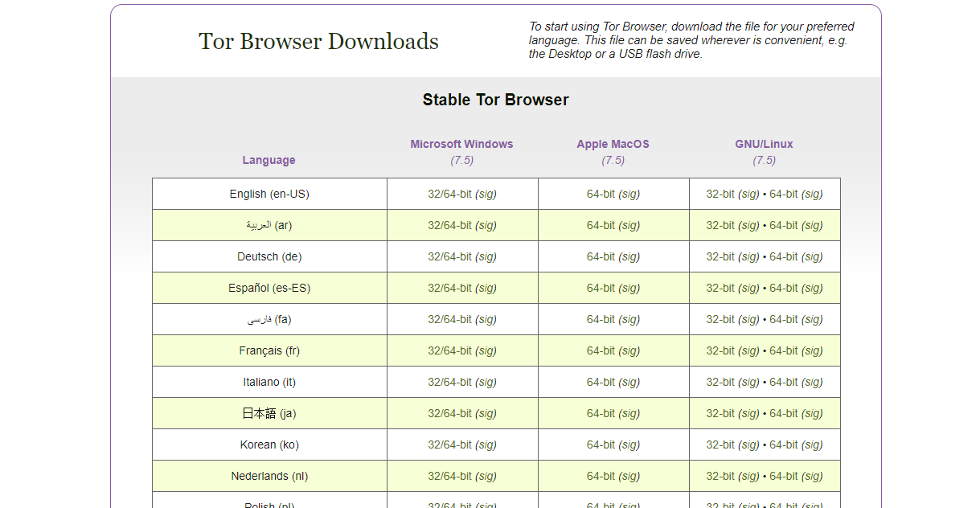Select the Deutsch (de) language cell
The height and width of the screenshot is (508, 980).
click(269, 256)
